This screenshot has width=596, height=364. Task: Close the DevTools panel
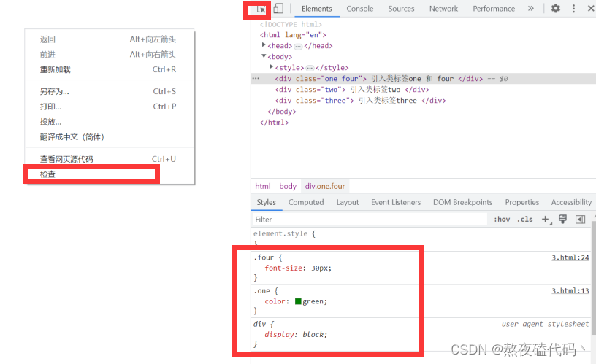[591, 8]
